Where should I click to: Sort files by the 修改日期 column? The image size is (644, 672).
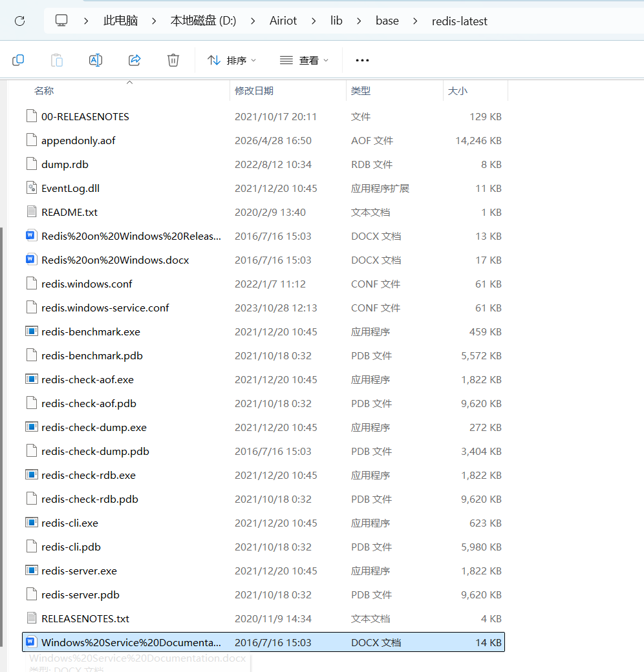pos(255,90)
